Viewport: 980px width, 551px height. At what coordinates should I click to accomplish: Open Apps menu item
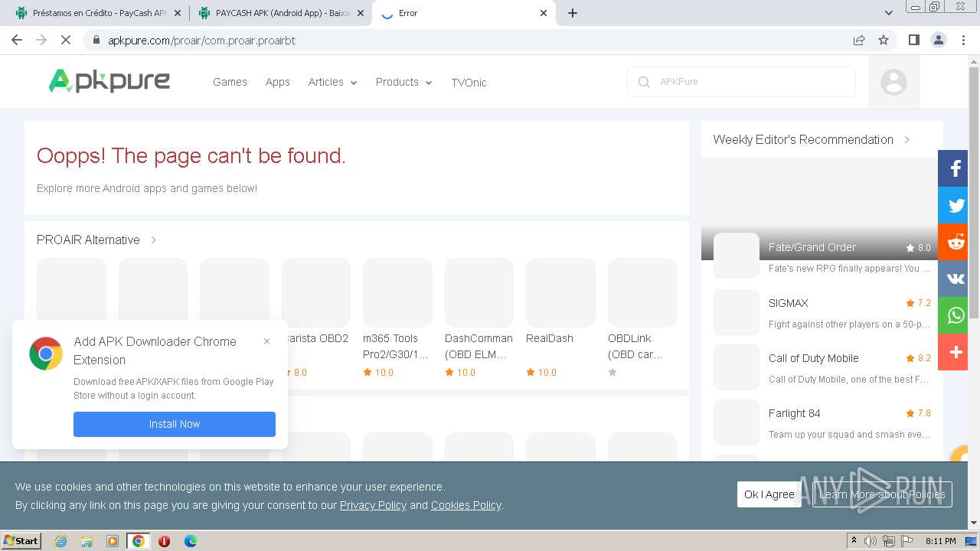tap(278, 82)
